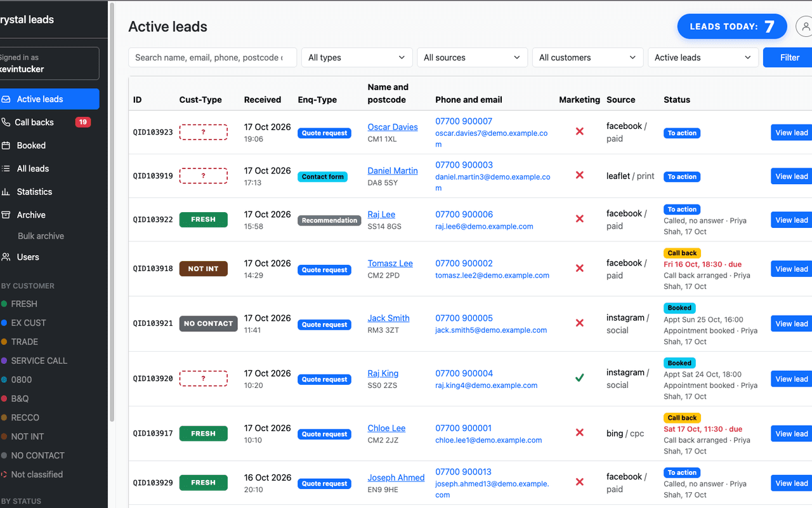Open the Jack Smith lead name link
This screenshot has width=812, height=508.
coord(388,318)
